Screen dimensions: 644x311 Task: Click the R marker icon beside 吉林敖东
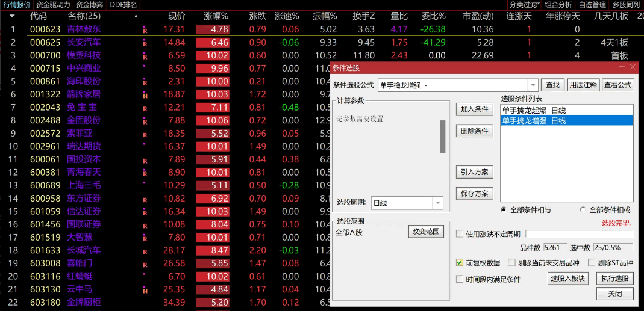pyautogui.click(x=145, y=30)
